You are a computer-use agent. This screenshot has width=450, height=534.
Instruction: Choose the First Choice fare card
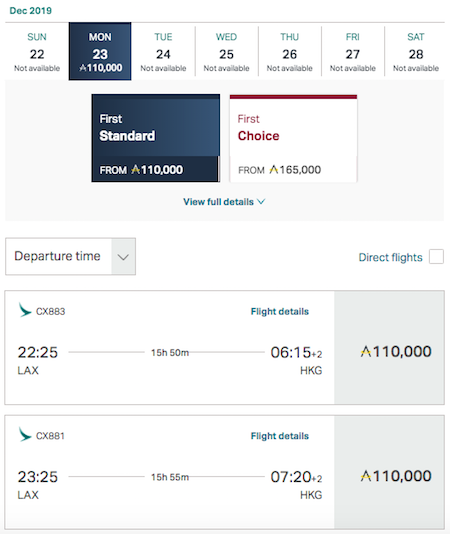(x=293, y=138)
